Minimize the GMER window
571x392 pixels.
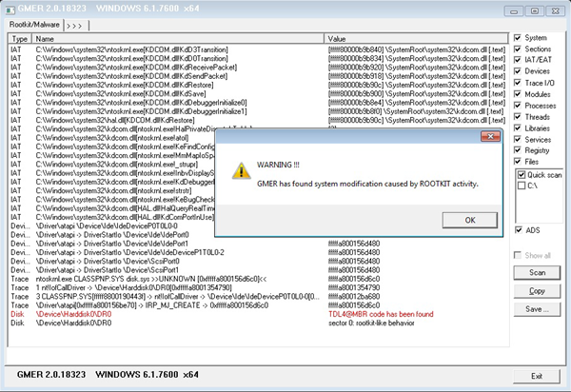[x=514, y=10]
